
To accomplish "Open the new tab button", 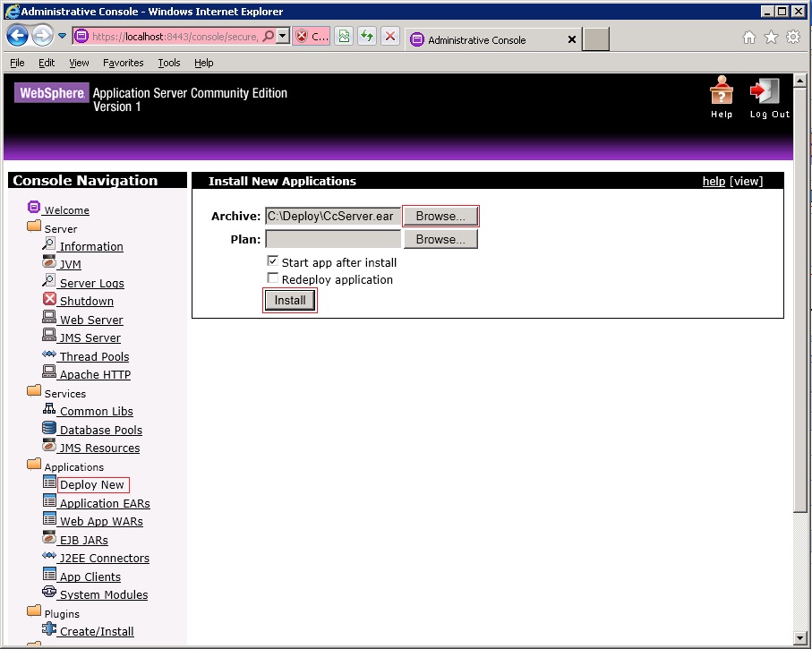I will [595, 39].
